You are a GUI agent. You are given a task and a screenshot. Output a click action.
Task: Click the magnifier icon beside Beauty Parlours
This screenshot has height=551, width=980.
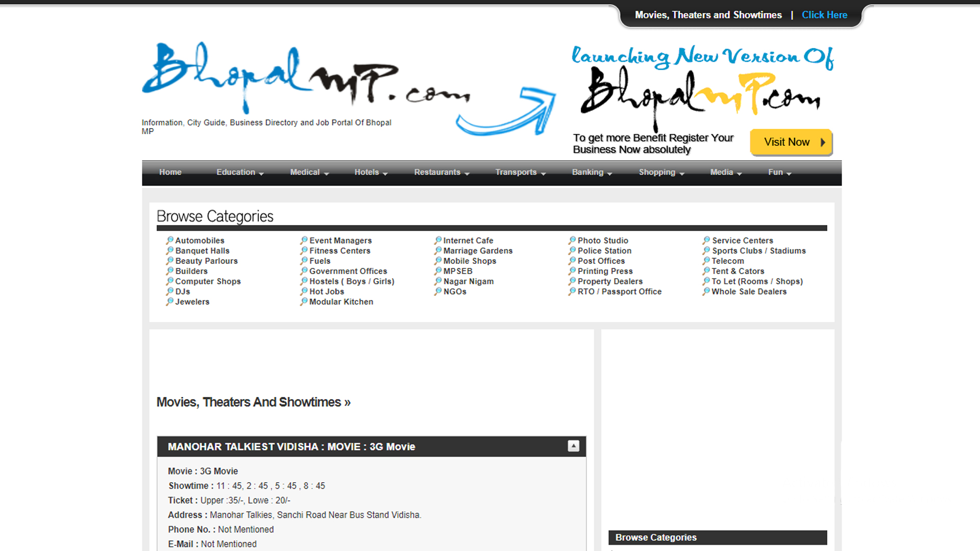click(x=169, y=261)
